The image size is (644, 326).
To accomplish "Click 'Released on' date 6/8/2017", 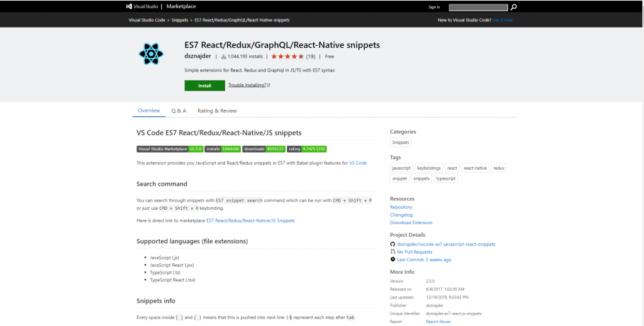I will 445,289.
